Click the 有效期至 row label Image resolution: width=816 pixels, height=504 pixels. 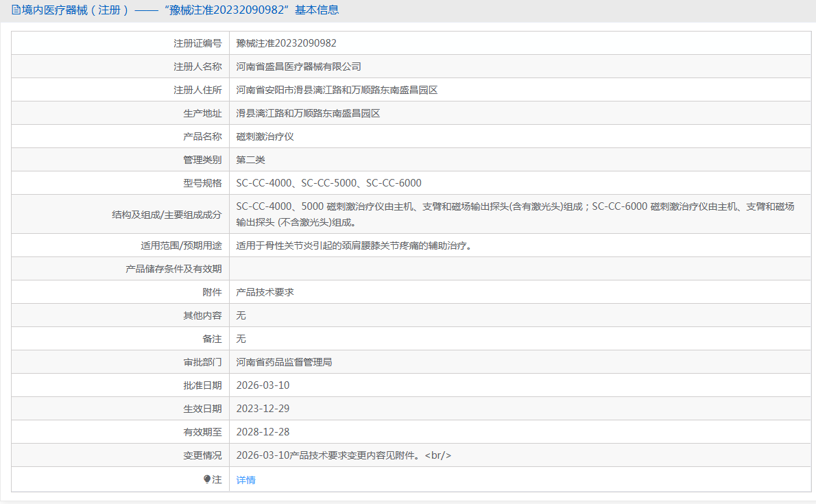tap(202, 432)
